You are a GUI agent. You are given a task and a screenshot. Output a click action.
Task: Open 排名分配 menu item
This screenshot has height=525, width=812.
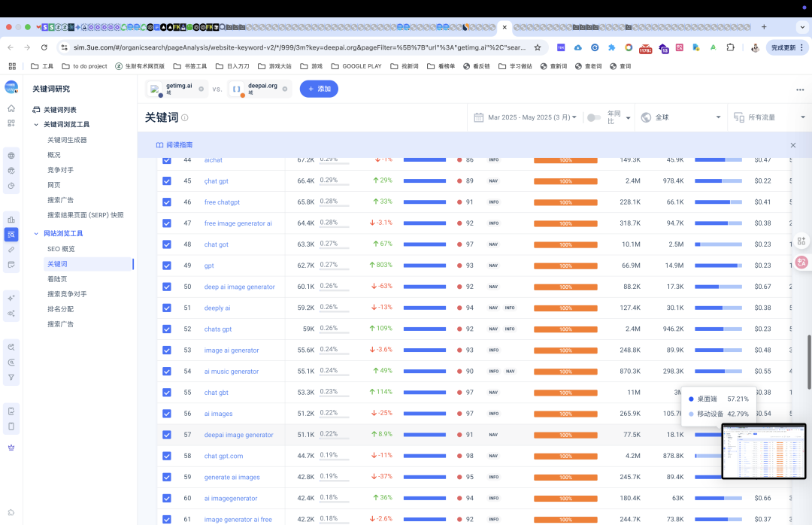(x=61, y=309)
